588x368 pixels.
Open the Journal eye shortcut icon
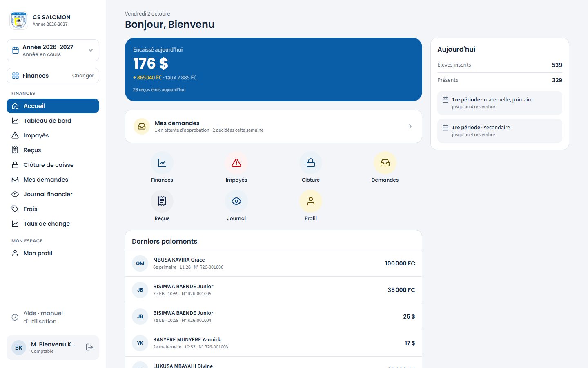236,201
